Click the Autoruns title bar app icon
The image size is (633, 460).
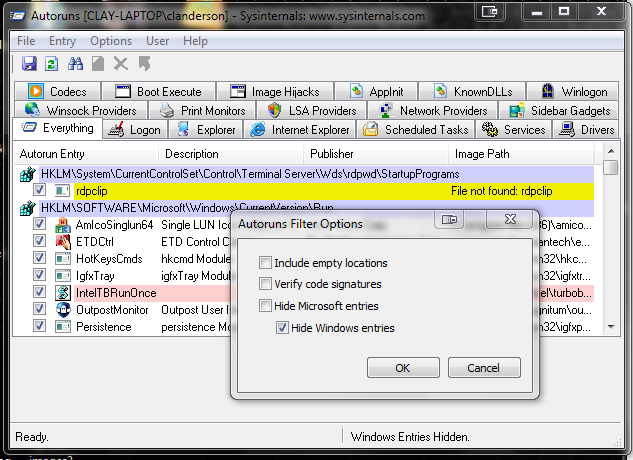tap(18, 16)
